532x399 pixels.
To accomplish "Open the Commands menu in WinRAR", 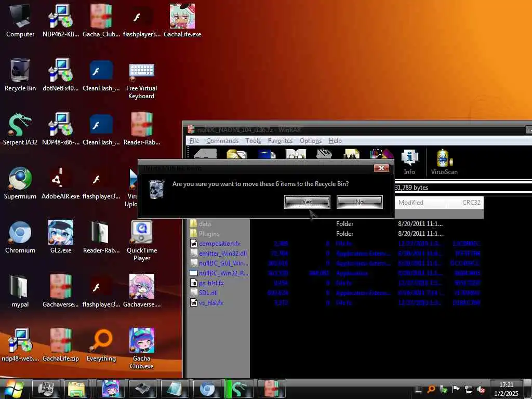I will tap(222, 140).
